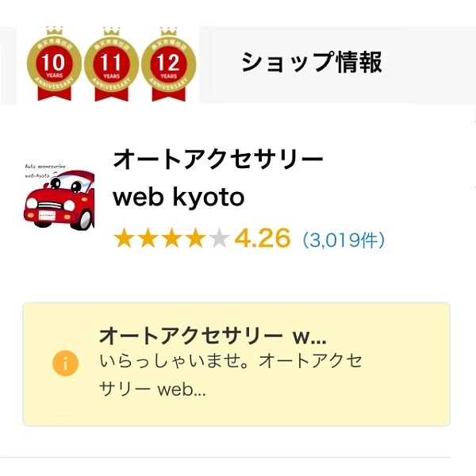Open the red car shop logo
Viewport: 476px width, 476px height.
pyautogui.click(x=58, y=202)
